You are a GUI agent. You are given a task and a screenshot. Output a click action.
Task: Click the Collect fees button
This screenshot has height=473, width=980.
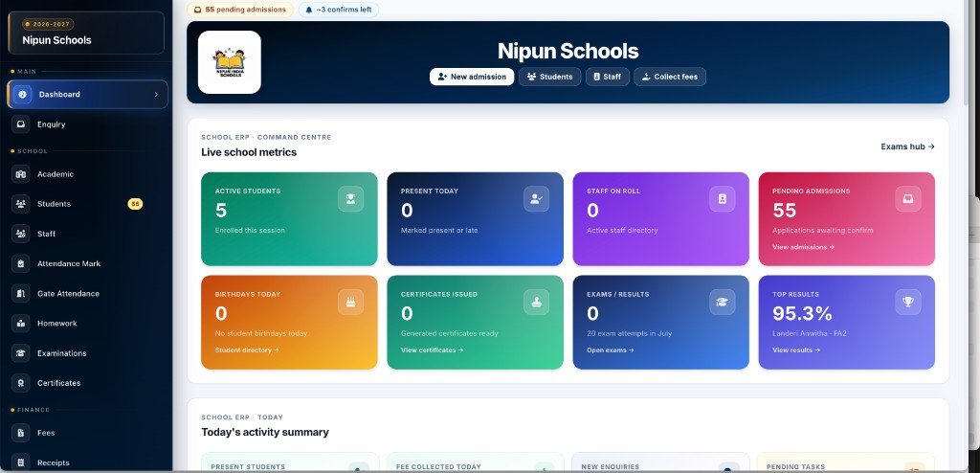[670, 77]
